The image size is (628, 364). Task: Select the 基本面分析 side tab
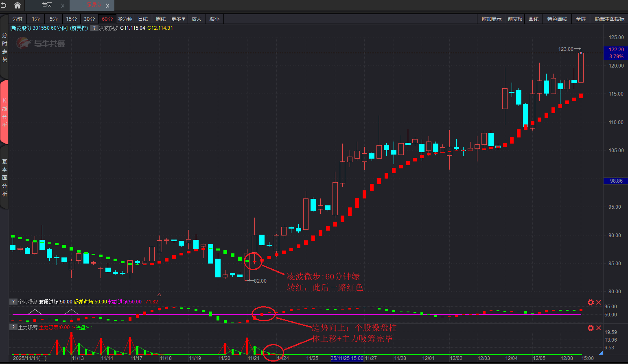pos(4,178)
